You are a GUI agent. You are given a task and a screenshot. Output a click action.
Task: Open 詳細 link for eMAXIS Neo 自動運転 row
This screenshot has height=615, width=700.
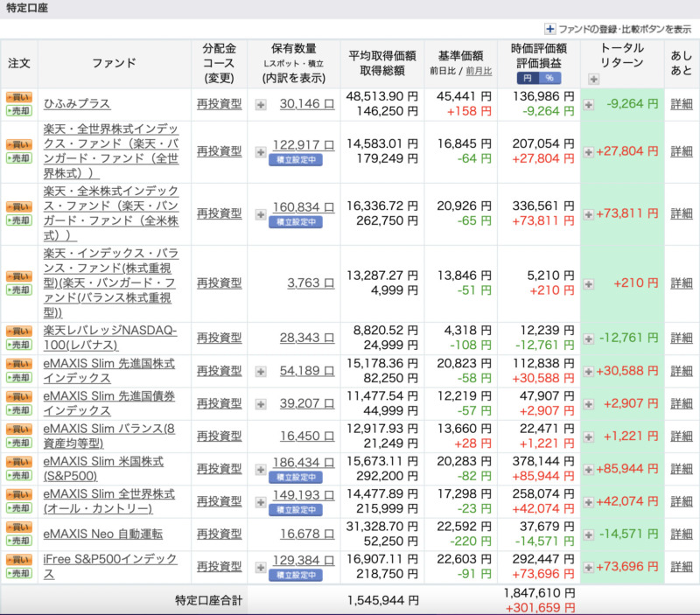tap(682, 535)
